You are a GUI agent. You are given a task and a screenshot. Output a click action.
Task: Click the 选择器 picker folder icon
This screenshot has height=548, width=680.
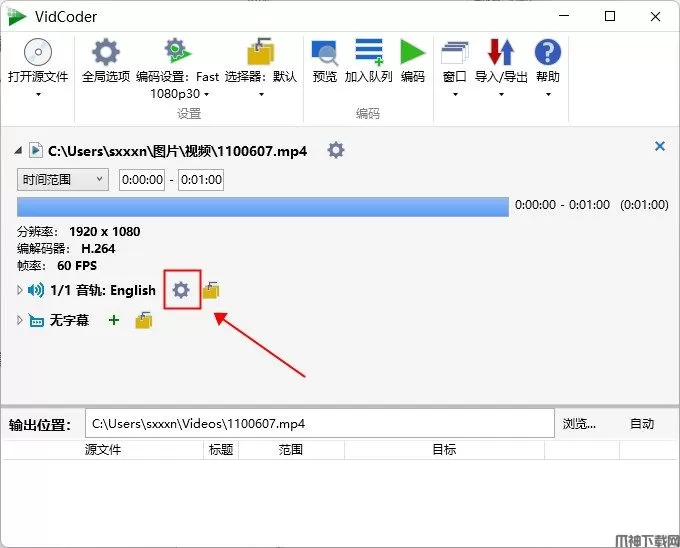[261, 51]
